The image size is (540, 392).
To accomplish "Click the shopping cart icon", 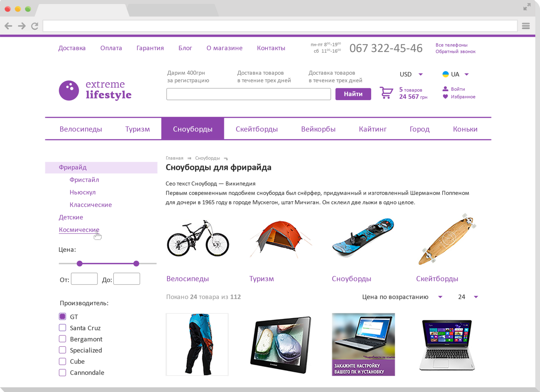I will point(386,93).
